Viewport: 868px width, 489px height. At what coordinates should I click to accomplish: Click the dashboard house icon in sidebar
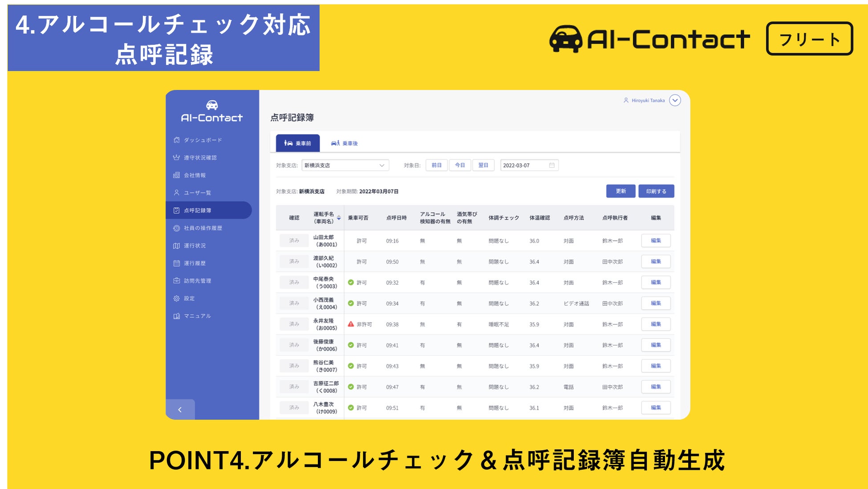tap(177, 140)
